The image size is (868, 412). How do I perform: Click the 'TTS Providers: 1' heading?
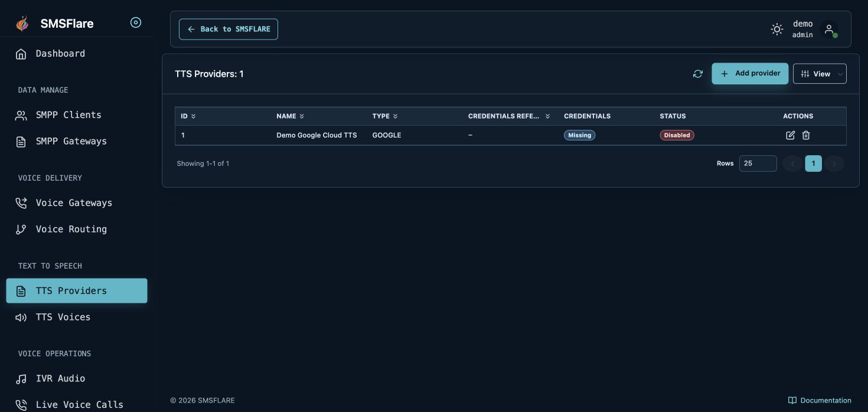(209, 74)
